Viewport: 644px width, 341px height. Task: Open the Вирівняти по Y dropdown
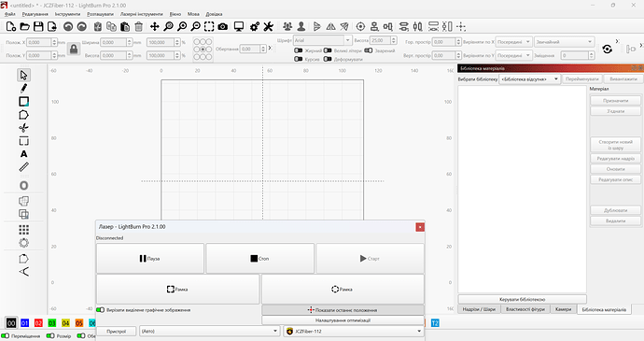coord(514,55)
